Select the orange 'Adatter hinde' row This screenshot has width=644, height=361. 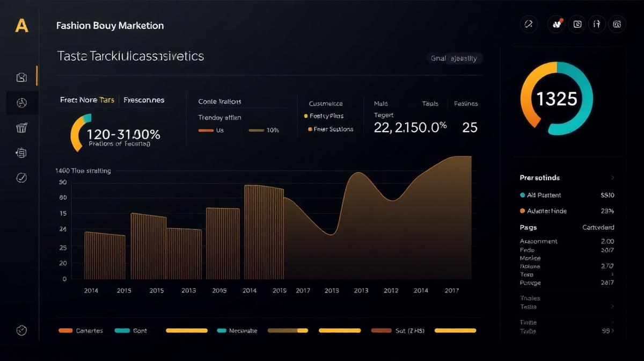click(x=567, y=211)
